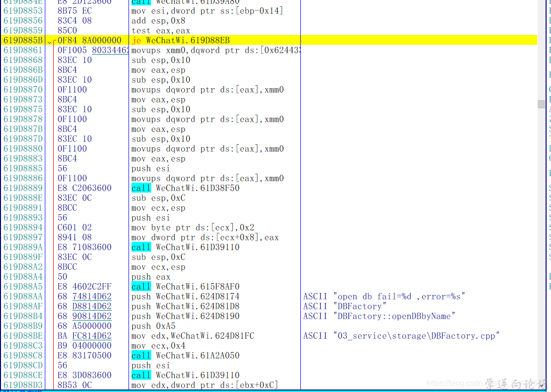Select the test eax,eax instruction
This screenshot has height=392, width=551.
coord(161,31)
